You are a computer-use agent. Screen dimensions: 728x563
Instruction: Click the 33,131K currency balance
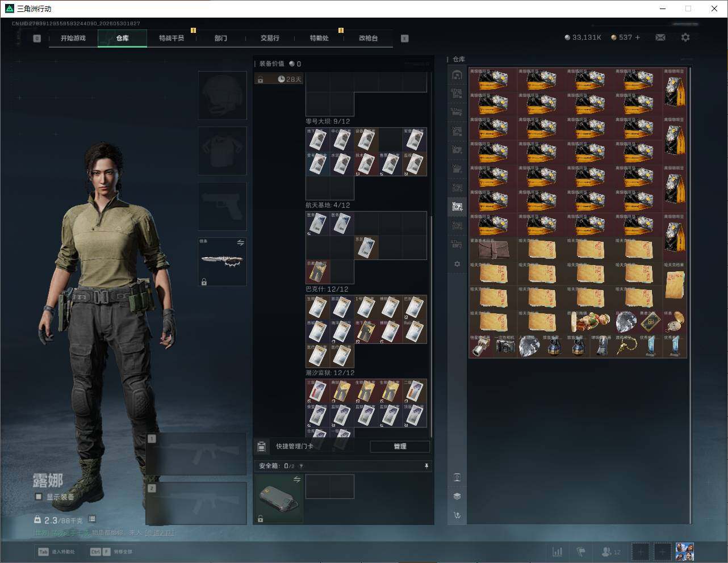[x=583, y=37]
